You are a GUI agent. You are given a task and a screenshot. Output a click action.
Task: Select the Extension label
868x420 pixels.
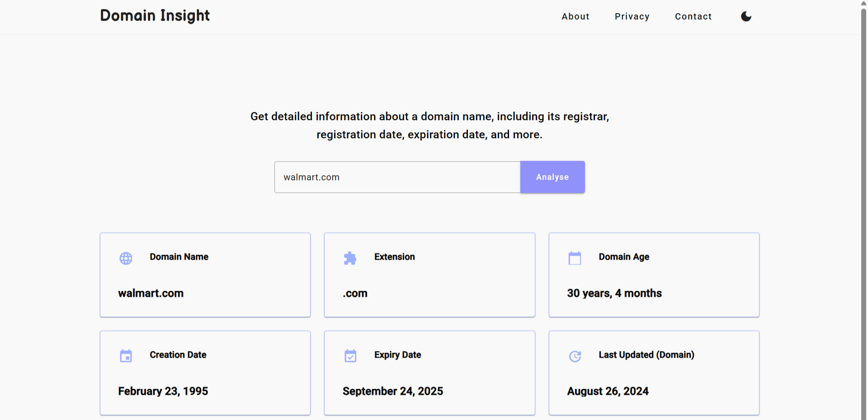coord(395,257)
